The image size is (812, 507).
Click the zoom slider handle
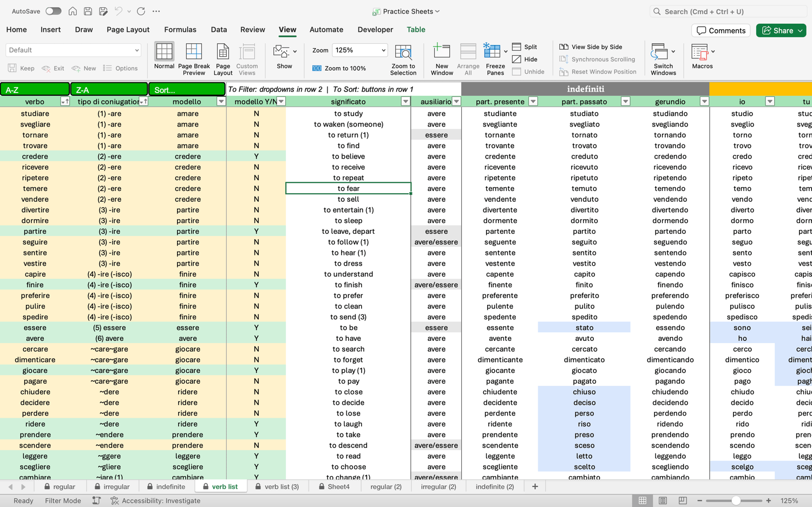(x=736, y=501)
